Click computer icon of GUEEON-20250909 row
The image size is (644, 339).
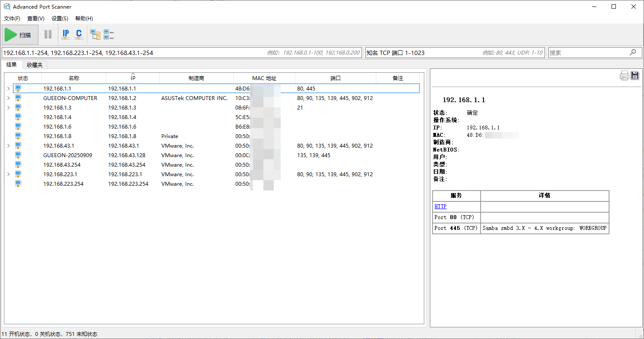coord(18,155)
